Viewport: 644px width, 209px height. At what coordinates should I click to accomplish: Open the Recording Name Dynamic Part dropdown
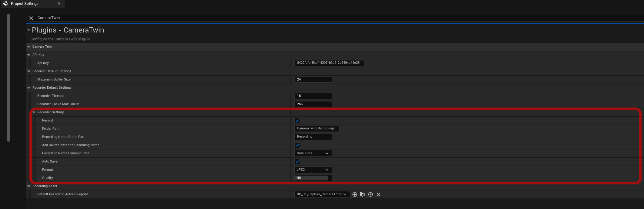tap(313, 153)
